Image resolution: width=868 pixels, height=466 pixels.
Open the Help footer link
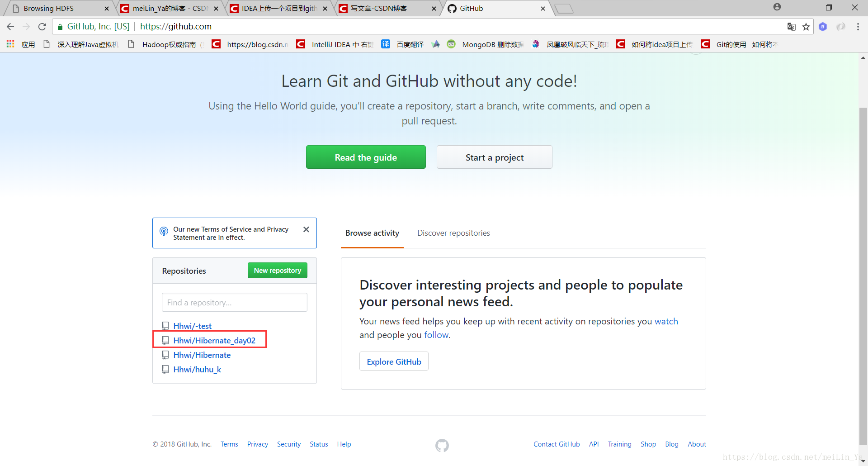(x=344, y=444)
